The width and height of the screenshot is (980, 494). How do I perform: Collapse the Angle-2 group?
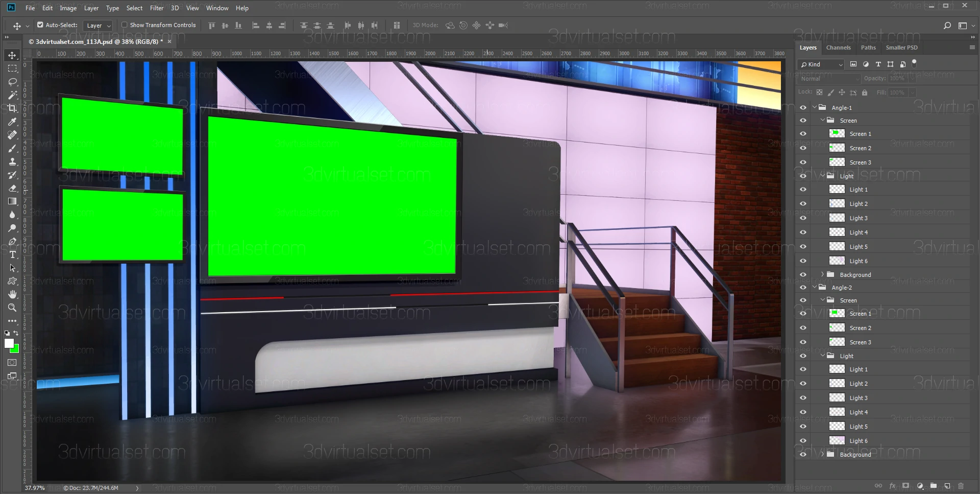click(x=815, y=287)
